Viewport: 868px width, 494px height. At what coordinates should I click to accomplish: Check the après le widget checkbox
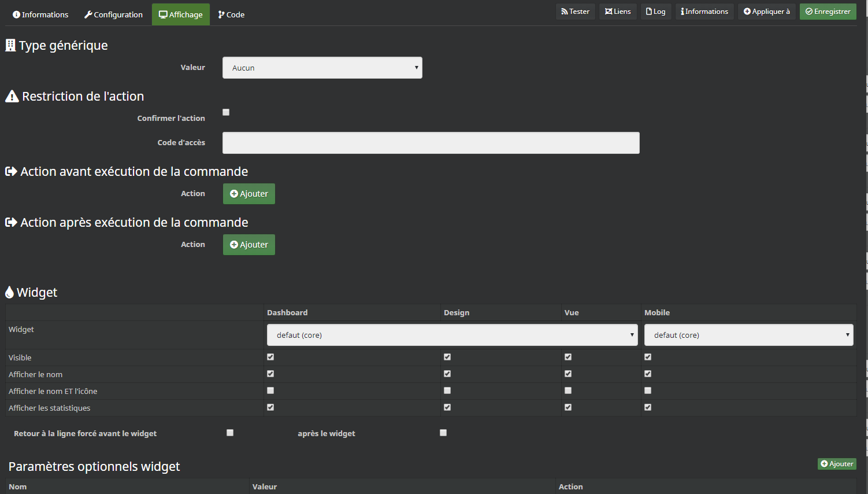tap(443, 433)
